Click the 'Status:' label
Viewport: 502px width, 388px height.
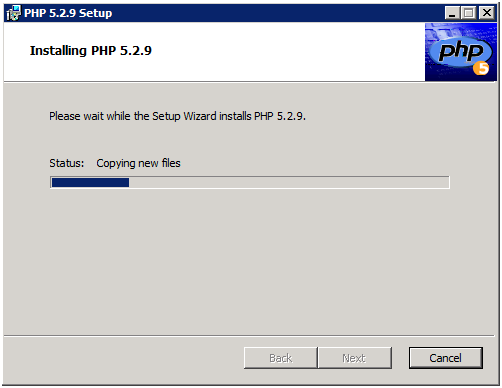point(67,163)
